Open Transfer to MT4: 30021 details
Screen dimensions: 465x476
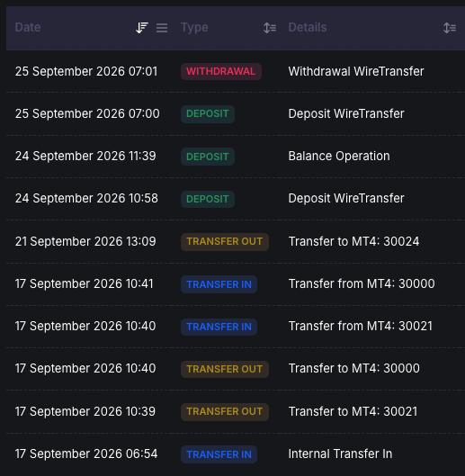click(x=353, y=411)
